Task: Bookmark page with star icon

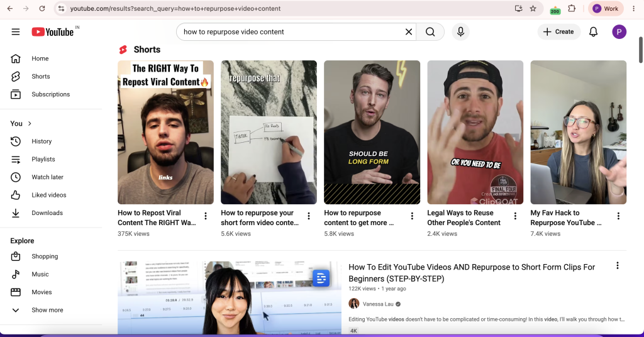Action: [533, 9]
